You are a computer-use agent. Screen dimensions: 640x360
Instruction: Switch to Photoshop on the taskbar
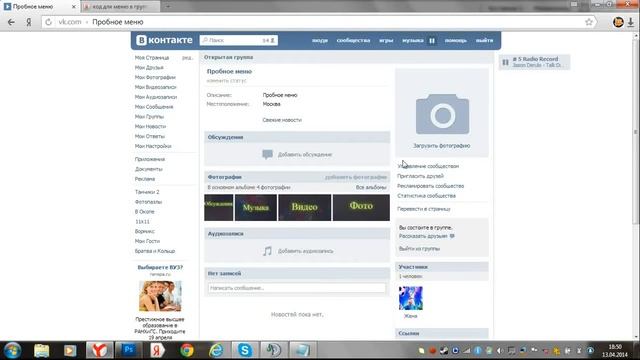click(128, 350)
